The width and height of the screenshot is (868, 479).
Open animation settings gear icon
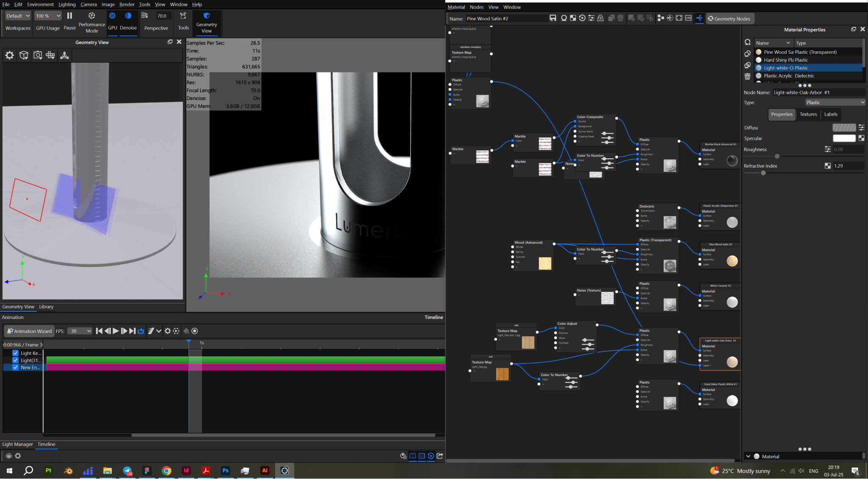click(x=167, y=331)
